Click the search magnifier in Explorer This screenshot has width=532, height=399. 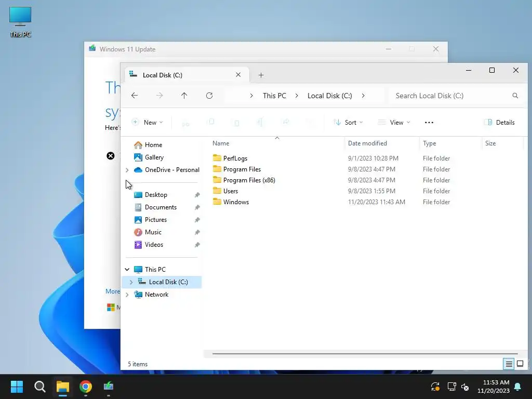[515, 96]
